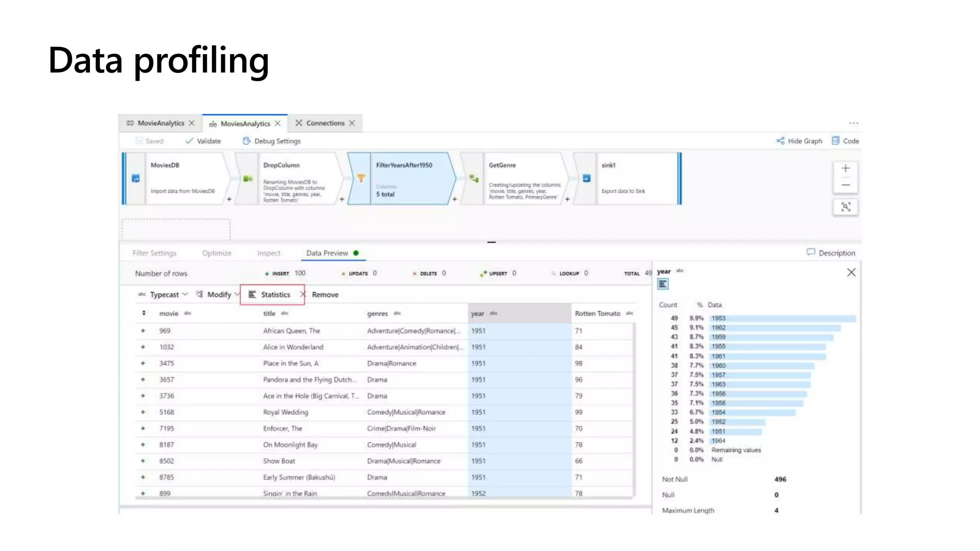Click the DropColumn select transformation icon
This screenshot has width=980, height=551.
247,178
